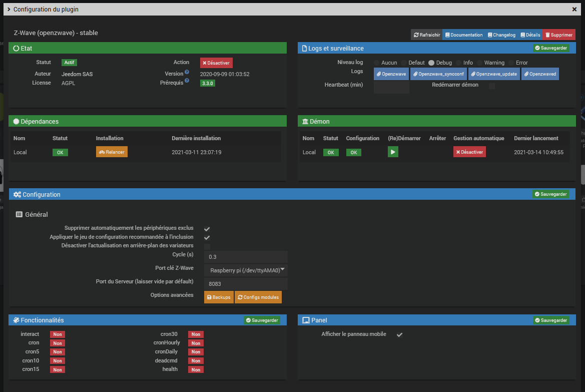Click the help icon next to Prérequis
This screenshot has width=585, height=392.
(187, 81)
